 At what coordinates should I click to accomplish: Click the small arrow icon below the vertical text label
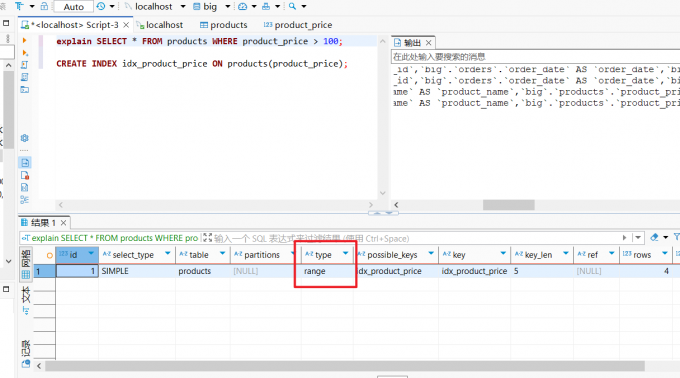26,310
